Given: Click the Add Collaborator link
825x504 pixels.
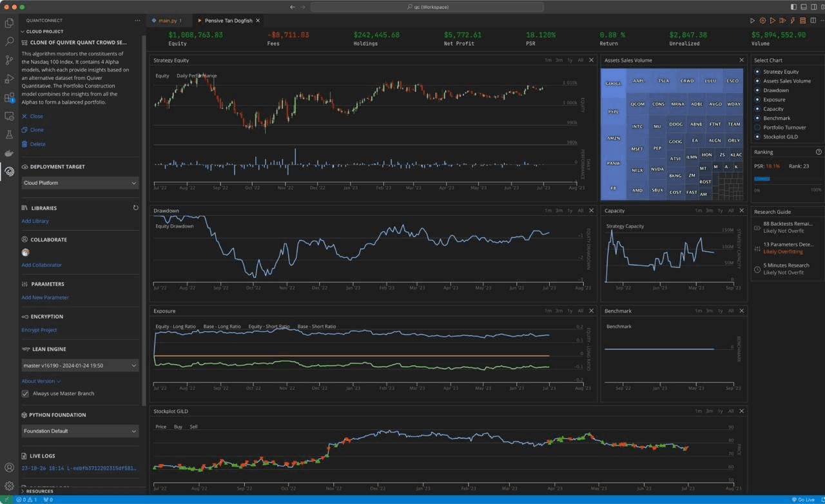Looking at the screenshot, I should 41,265.
